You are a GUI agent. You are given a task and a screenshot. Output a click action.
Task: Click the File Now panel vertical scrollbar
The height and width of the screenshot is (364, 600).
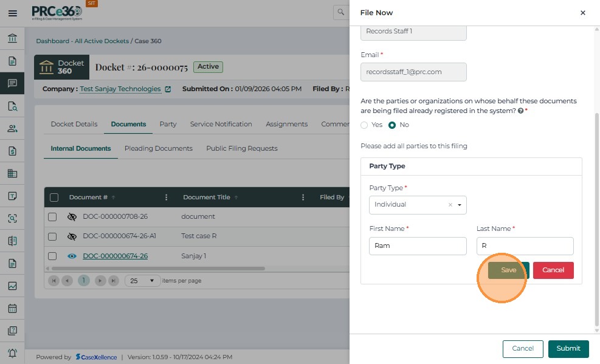596,213
